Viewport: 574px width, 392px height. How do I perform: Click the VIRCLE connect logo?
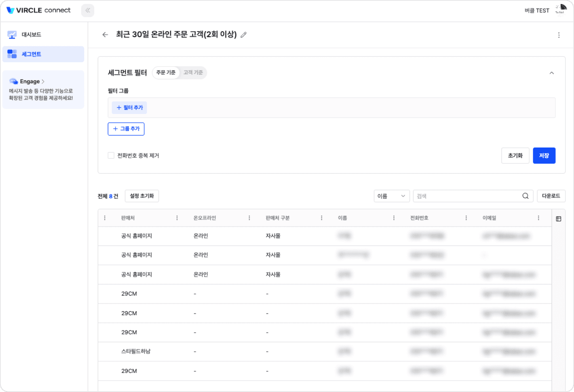[38, 10]
